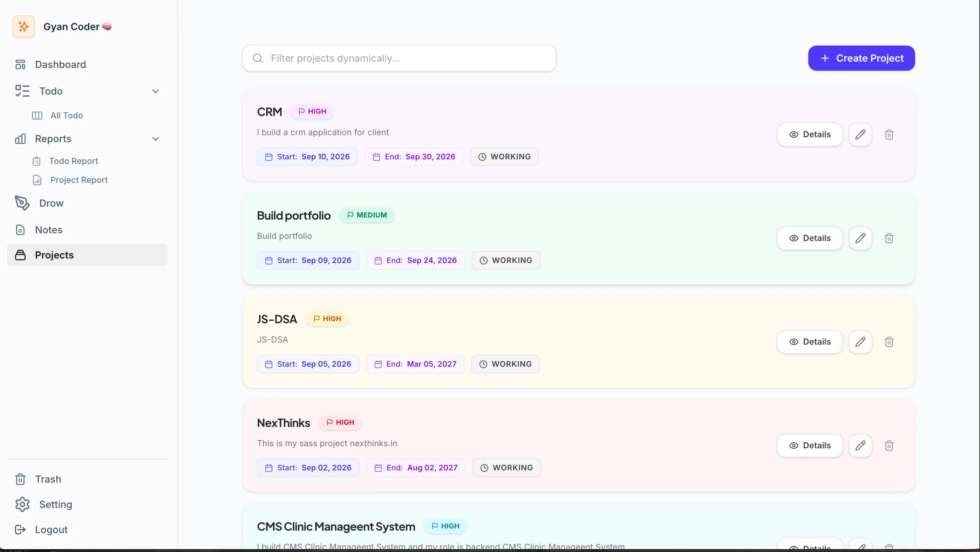Delete the CRM project with trash icon
The width and height of the screenshot is (980, 552).
click(x=889, y=134)
